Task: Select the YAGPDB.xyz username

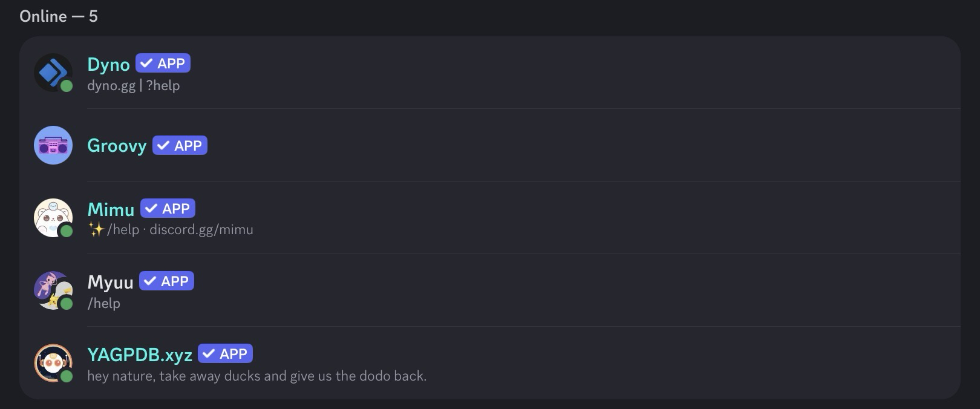Action: (x=140, y=355)
